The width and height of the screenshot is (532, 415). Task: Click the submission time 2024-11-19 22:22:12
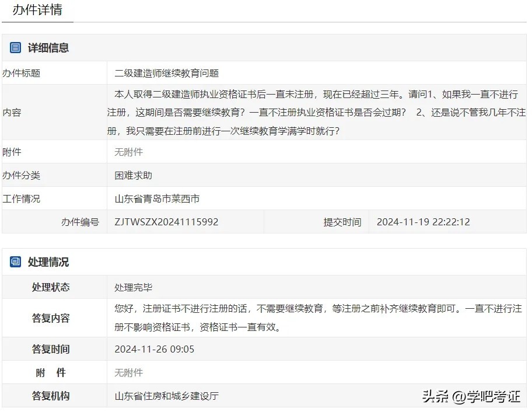[x=423, y=222]
